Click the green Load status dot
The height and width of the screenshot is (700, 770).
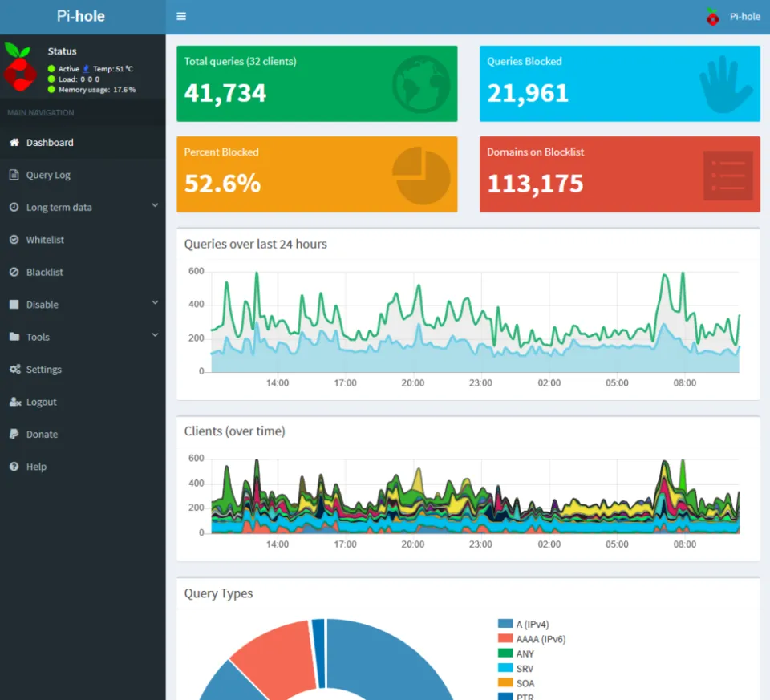pyautogui.click(x=51, y=79)
